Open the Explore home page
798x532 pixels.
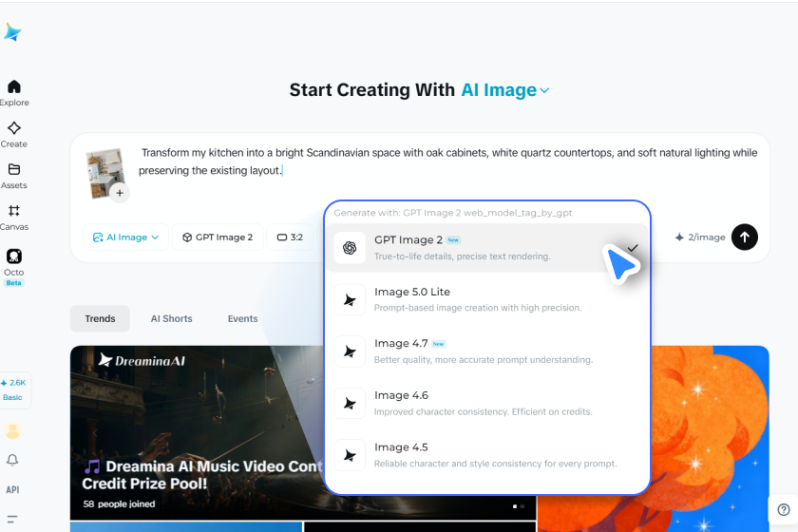coord(14,93)
